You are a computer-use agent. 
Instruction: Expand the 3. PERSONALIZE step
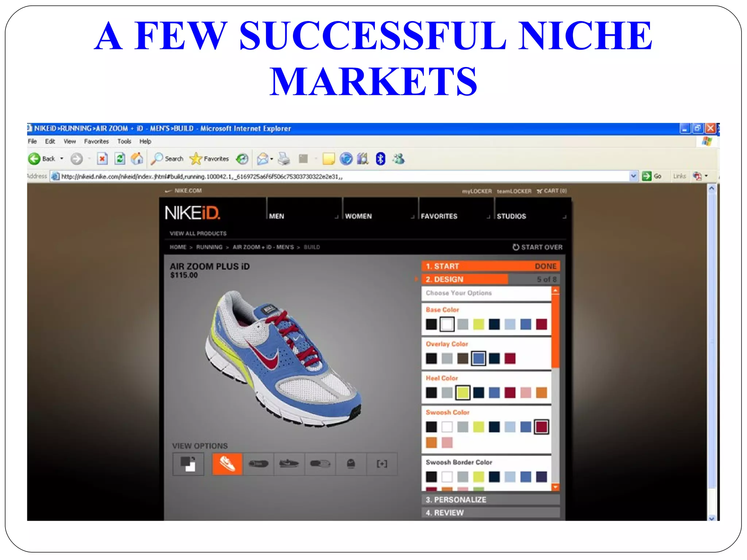(x=491, y=500)
